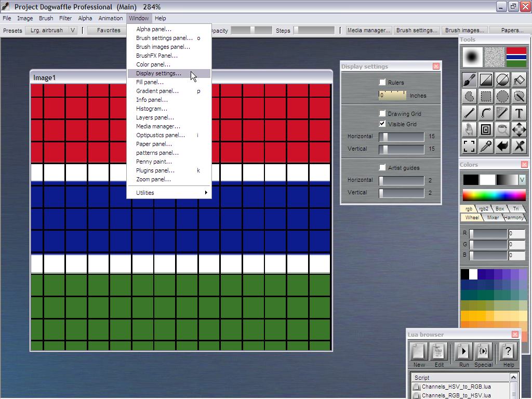Choose the Text tool
Image resolution: width=532 pixels, height=399 pixels.
click(x=519, y=113)
